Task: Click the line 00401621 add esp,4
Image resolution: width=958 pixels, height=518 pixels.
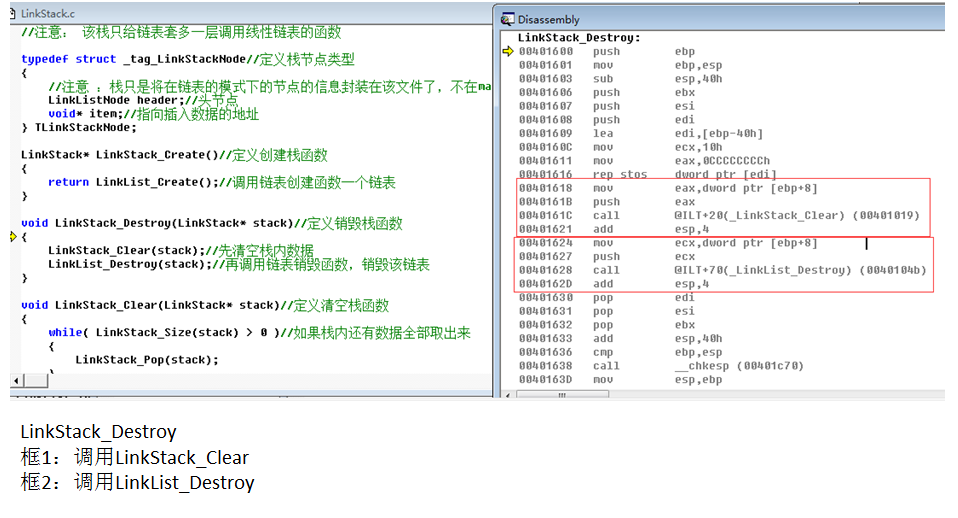Action: (x=614, y=229)
